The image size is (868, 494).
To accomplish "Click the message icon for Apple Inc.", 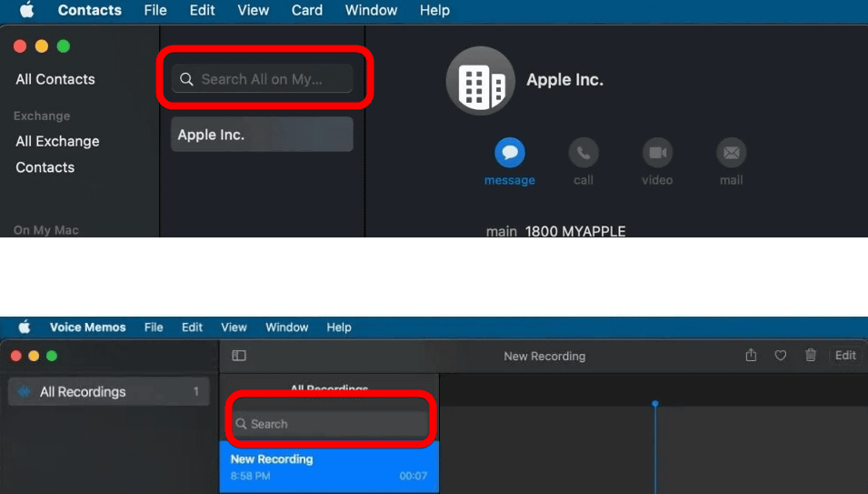I will tap(509, 153).
